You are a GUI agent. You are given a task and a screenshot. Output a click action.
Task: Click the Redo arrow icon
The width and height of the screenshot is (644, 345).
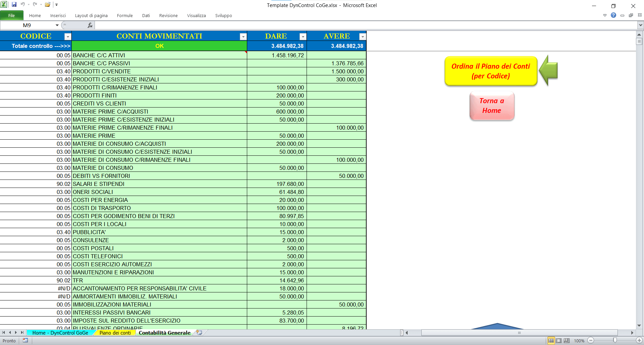click(35, 4)
